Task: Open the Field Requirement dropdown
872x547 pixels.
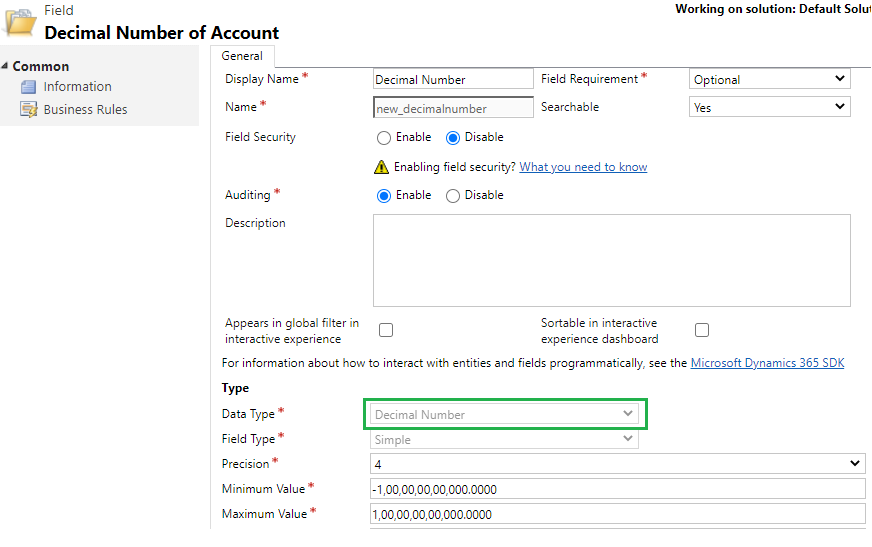Action: tap(770, 79)
